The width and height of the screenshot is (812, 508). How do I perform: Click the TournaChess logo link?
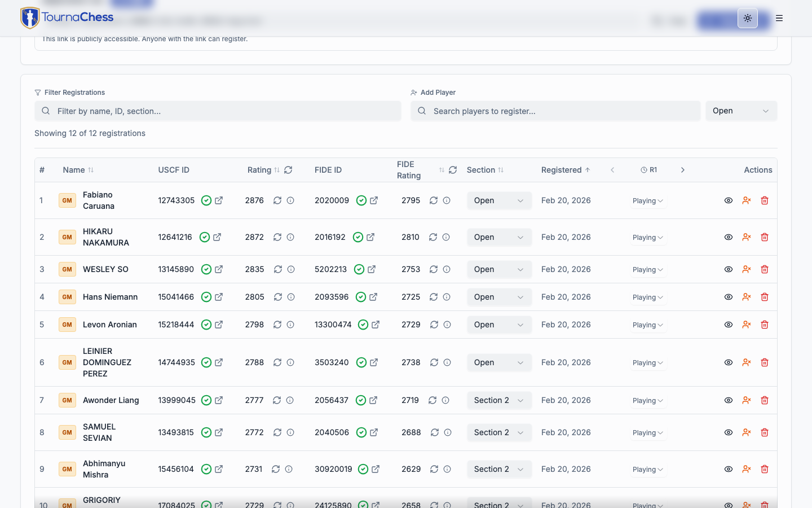point(67,17)
